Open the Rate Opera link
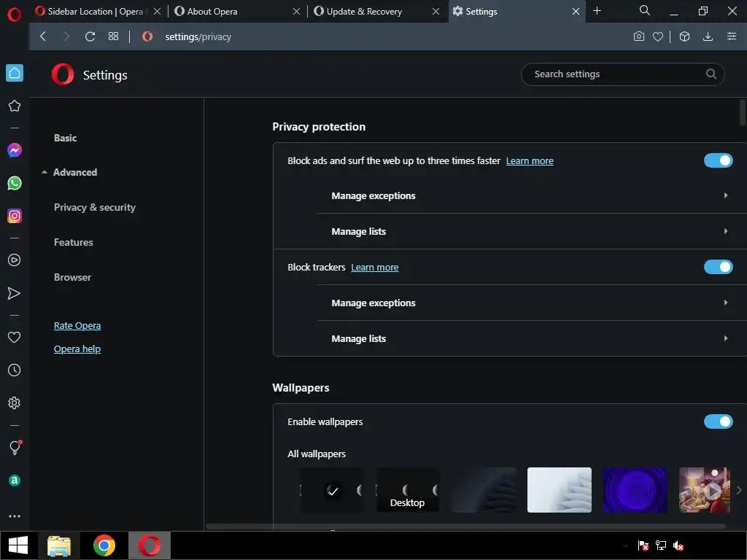 (77, 326)
